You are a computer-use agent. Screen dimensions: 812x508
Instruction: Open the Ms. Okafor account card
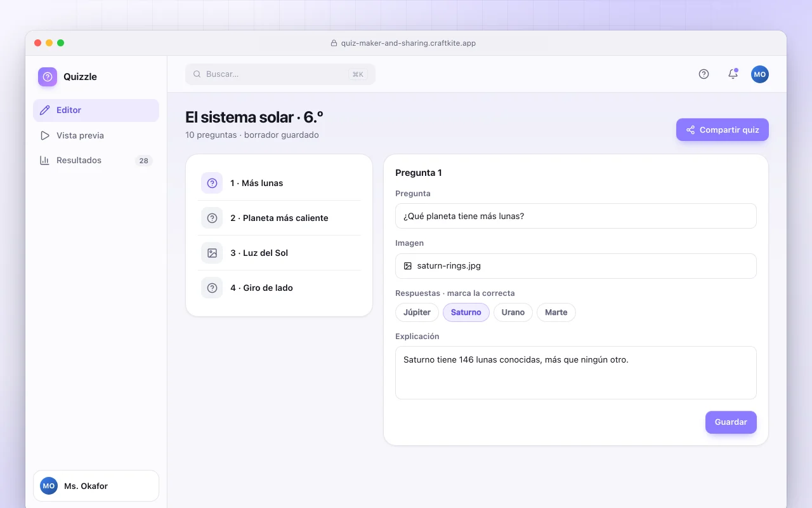(96, 486)
